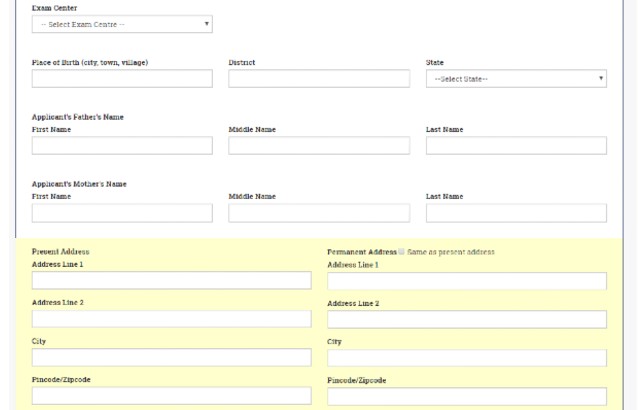Click Present Address Line 1 field
Screen dimensions: 638x410
(x=171, y=281)
